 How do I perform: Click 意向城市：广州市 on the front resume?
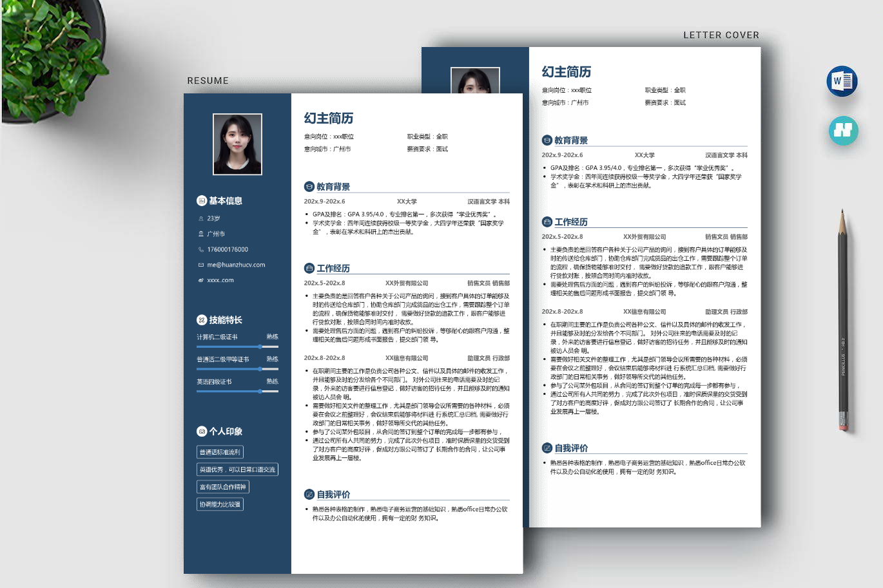pos(327,149)
